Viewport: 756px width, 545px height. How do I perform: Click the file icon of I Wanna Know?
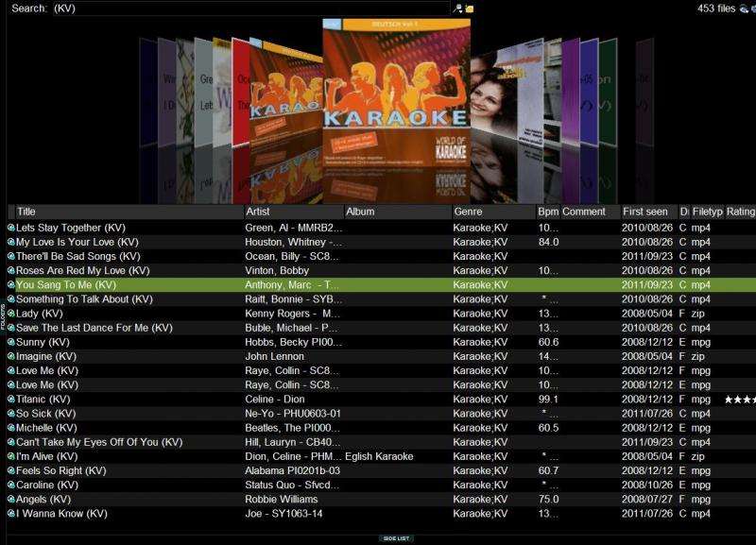[x=11, y=514]
